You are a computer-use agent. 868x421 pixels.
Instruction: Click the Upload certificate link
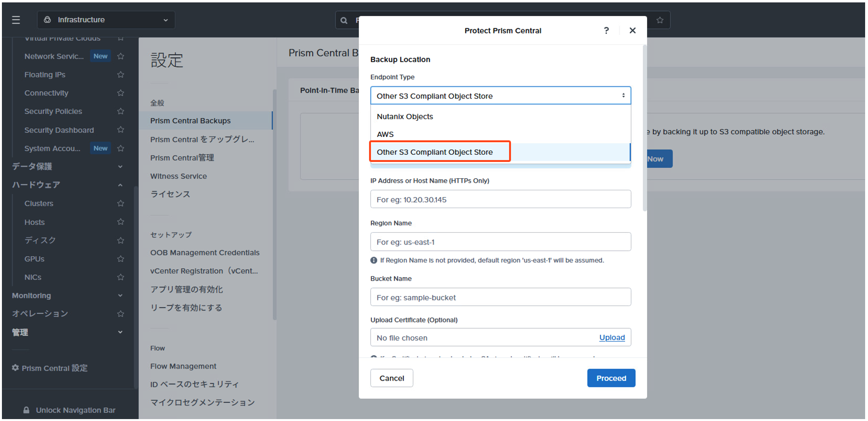(612, 338)
